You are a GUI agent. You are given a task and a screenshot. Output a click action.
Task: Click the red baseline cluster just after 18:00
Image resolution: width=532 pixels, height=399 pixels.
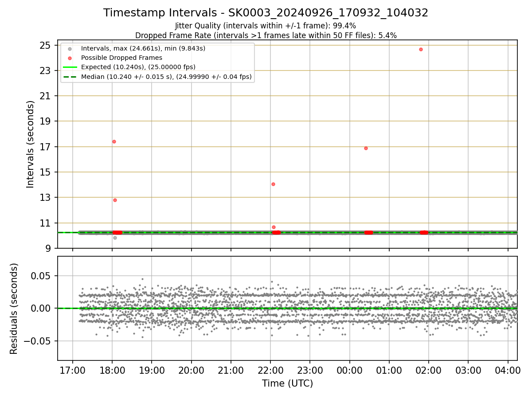click(x=117, y=232)
